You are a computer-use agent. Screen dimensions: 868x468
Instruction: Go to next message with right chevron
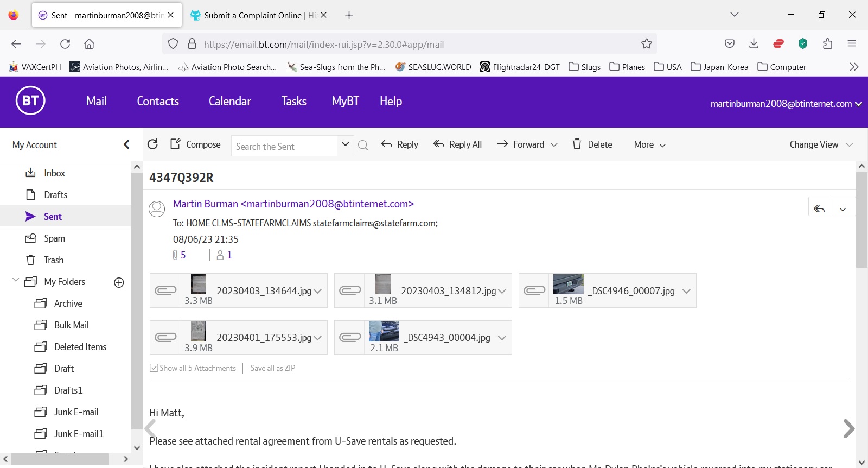[x=848, y=429]
